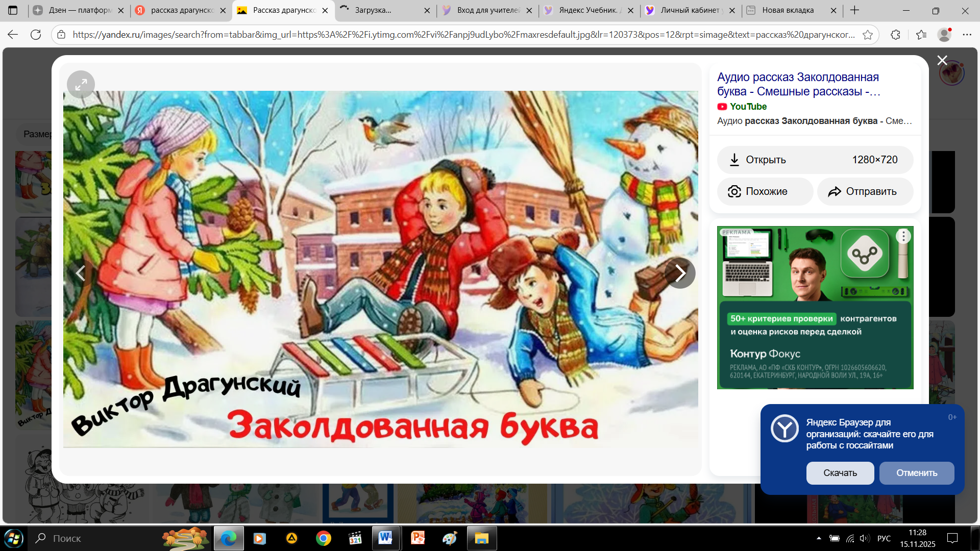Image resolution: width=980 pixels, height=551 pixels.
Task: Click the address bar URL field
Action: 463,35
